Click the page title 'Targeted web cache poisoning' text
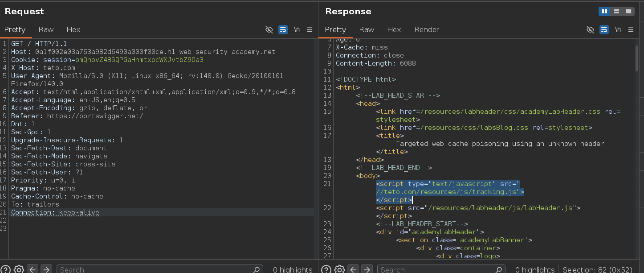This screenshot has width=644, height=273. pyautogui.click(x=500, y=144)
